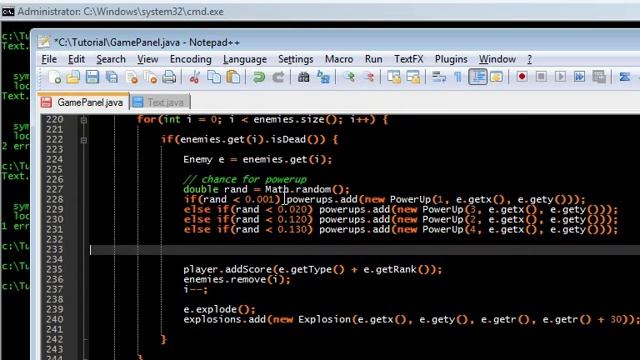Click the Open file folder icon

pyautogui.click(x=73, y=77)
